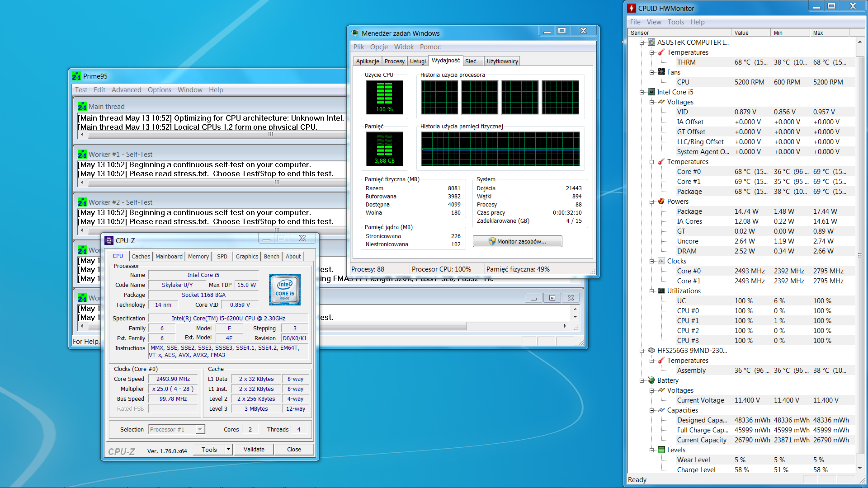Click the Monitor zasobów button
Image resolution: width=868 pixels, height=488 pixels.
(517, 241)
